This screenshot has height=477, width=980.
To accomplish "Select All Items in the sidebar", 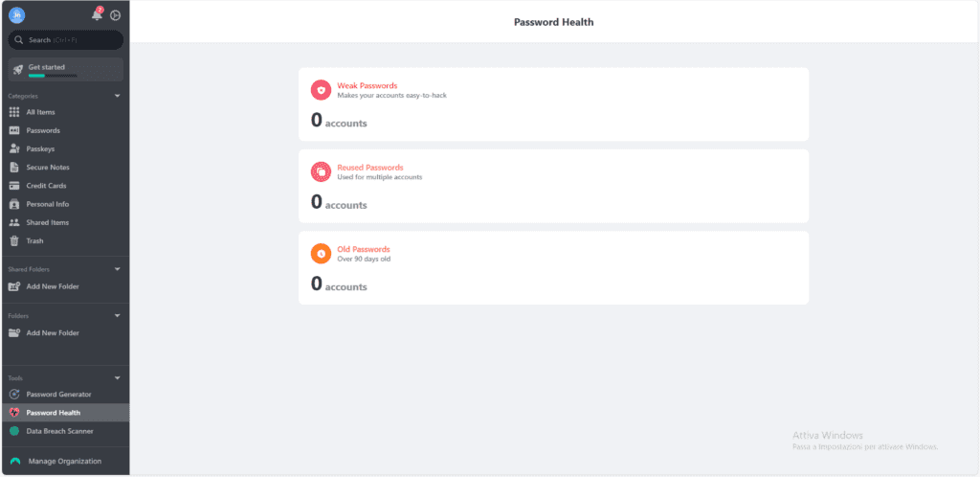I will click(40, 112).
